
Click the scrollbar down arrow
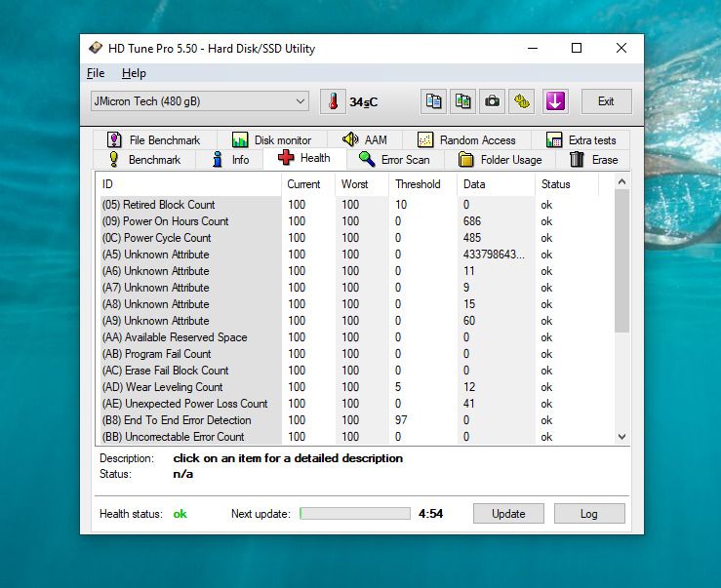[x=621, y=437]
